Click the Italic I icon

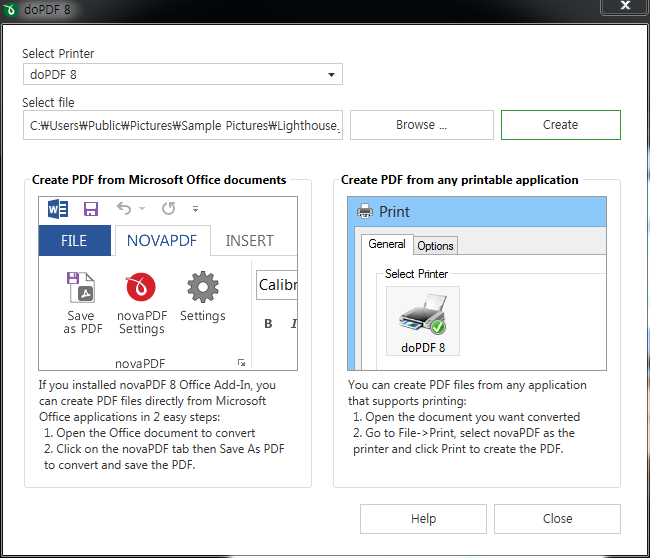(293, 324)
